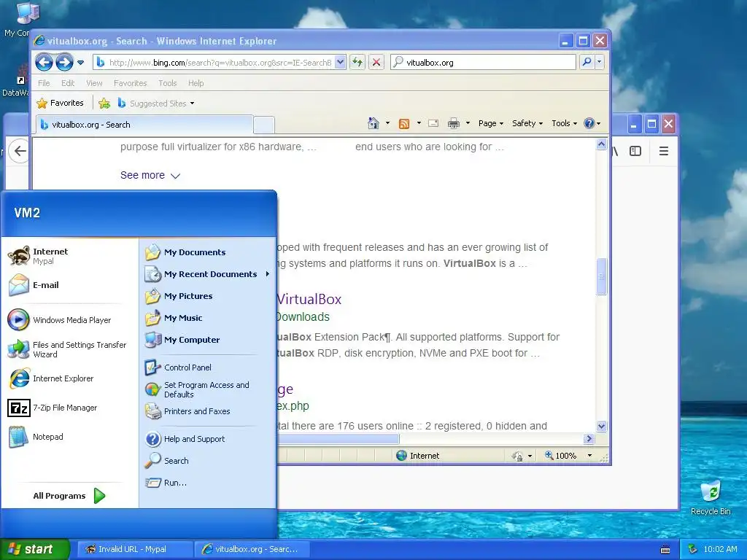Click the Print icon

(454, 123)
